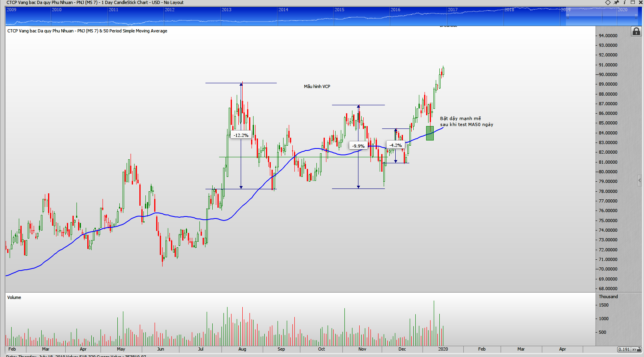Viewport: 644px width, 357px height.
Task: Select year 2013 in overview timeline
Action: point(227,10)
